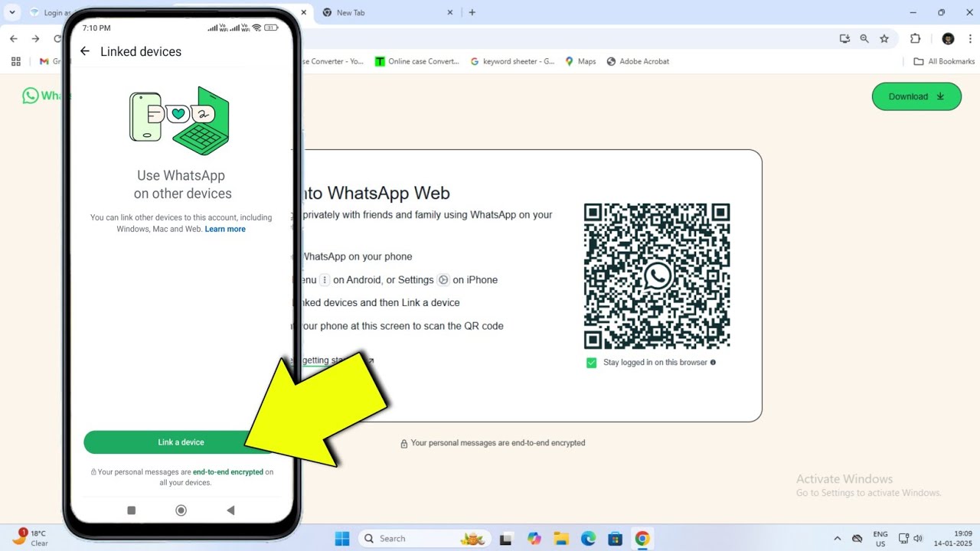Tap the phone's circular home button
Image resolution: width=980 pixels, height=551 pixels.
click(x=181, y=510)
